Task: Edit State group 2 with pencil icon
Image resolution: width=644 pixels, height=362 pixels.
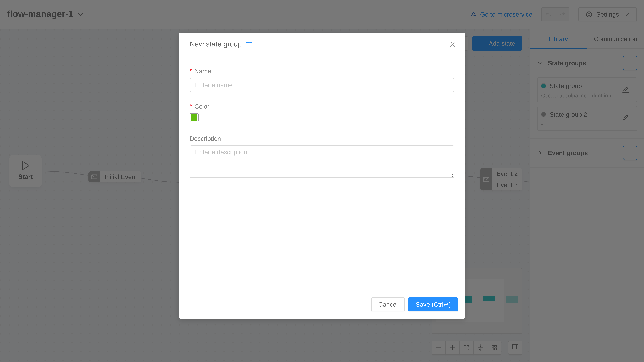Action: (625, 118)
